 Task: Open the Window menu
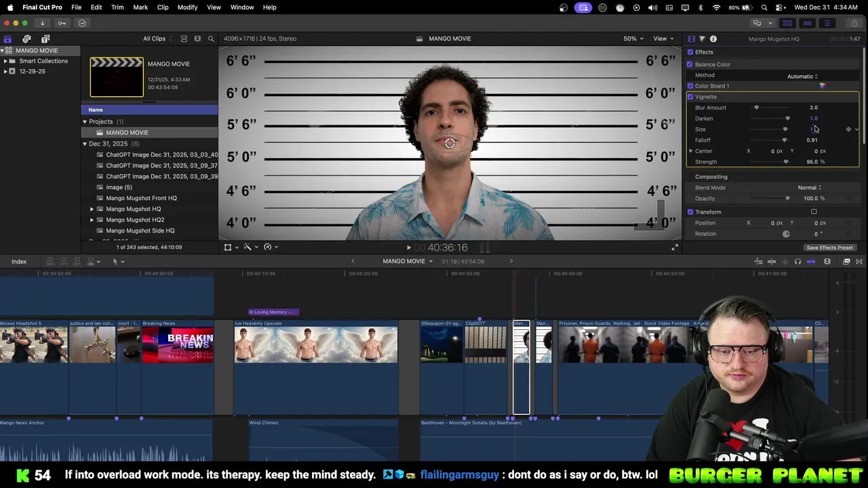click(242, 7)
